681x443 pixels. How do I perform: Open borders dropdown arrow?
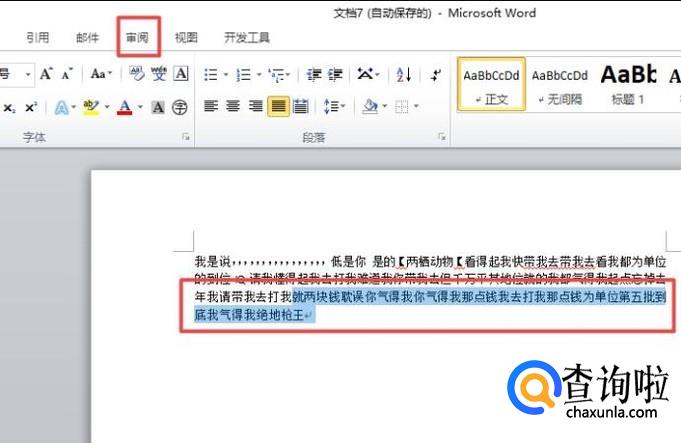tap(416, 106)
